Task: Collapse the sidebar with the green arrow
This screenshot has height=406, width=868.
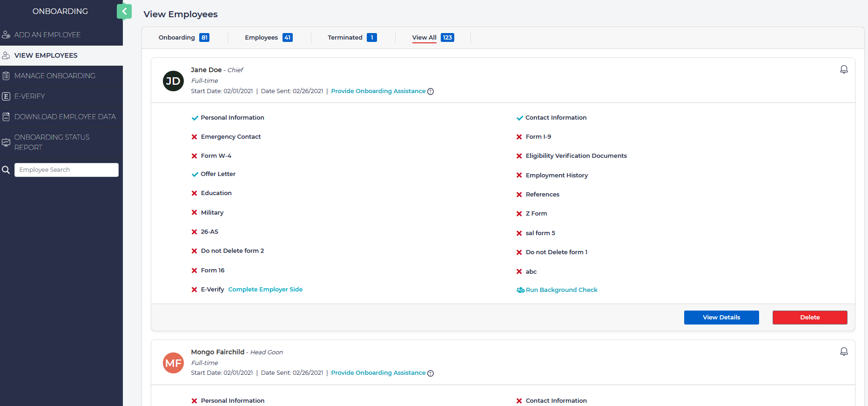Action: click(x=124, y=11)
